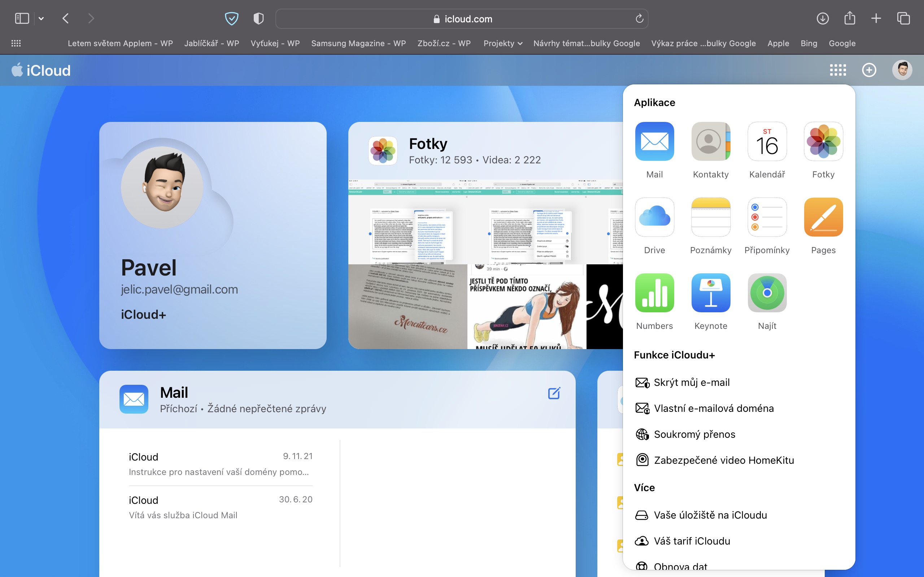Open Připomínky reminders app
The image size is (924, 577).
click(767, 217)
